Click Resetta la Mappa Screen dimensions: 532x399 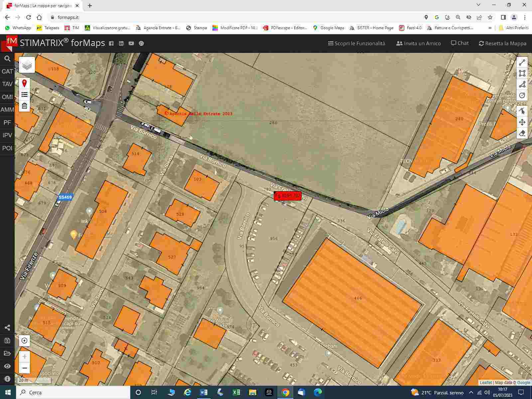(x=502, y=43)
